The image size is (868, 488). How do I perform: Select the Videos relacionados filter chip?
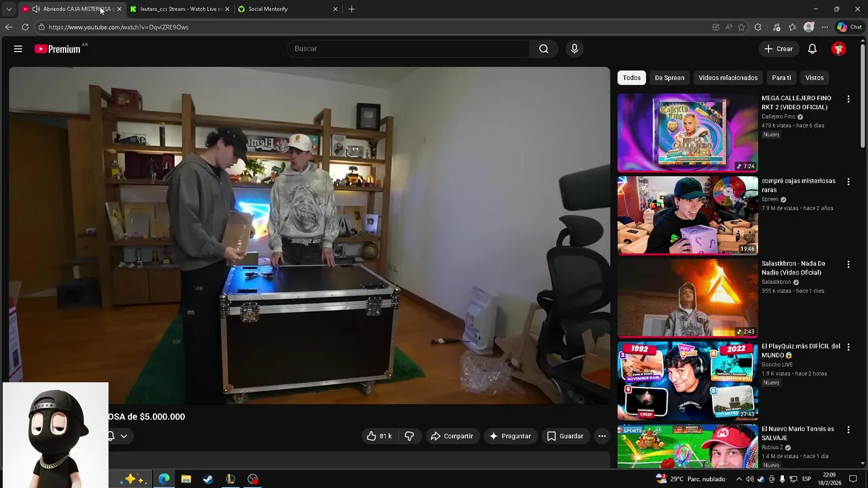(728, 78)
